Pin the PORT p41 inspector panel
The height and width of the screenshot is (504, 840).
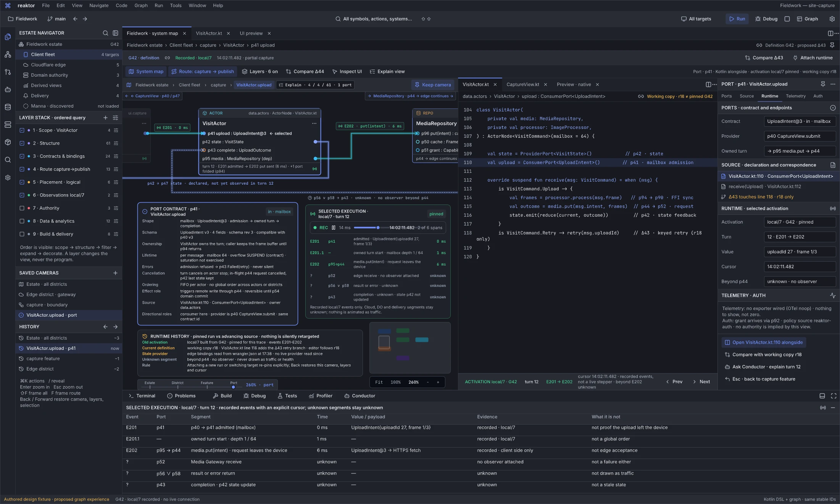pos(823,84)
